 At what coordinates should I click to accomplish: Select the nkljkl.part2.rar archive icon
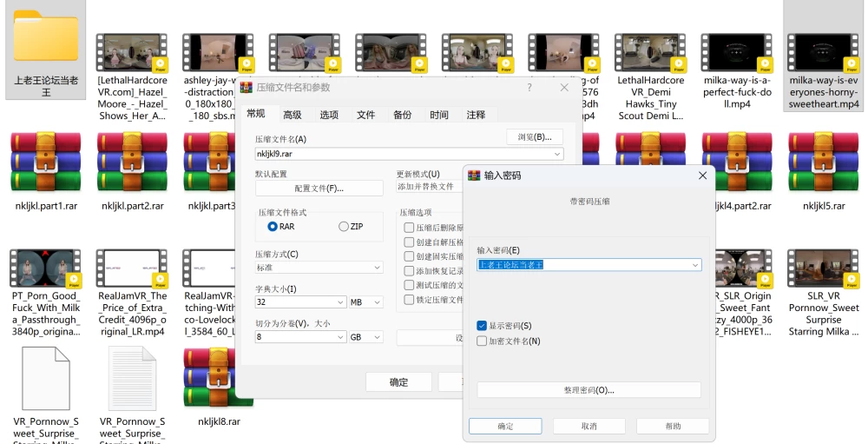(132, 162)
